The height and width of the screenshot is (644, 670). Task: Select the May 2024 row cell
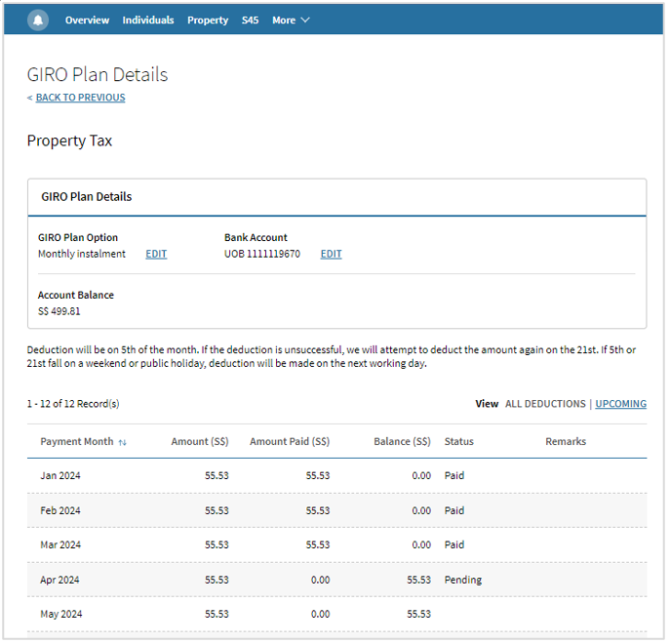61,615
